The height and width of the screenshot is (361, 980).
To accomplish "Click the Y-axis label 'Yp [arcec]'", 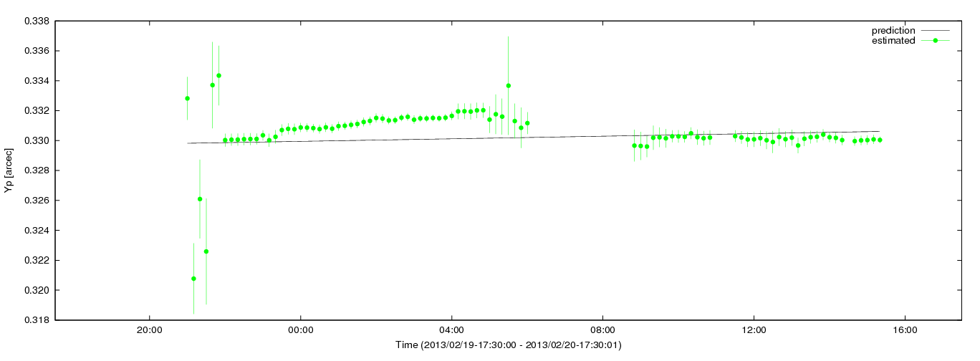I will pos(9,170).
